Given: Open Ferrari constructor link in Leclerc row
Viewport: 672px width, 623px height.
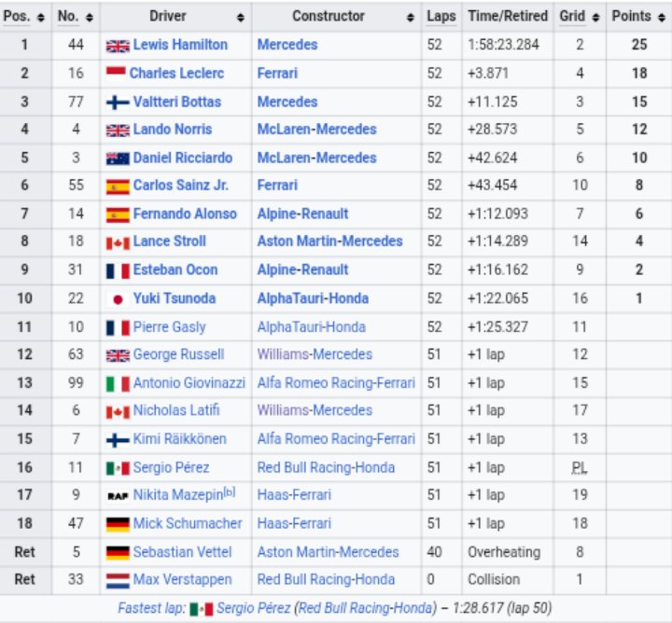Looking at the screenshot, I should [x=277, y=74].
